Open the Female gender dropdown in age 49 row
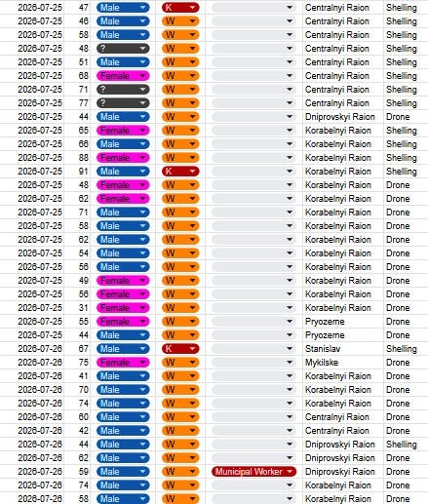The height and width of the screenshot is (504, 428). pyautogui.click(x=123, y=281)
